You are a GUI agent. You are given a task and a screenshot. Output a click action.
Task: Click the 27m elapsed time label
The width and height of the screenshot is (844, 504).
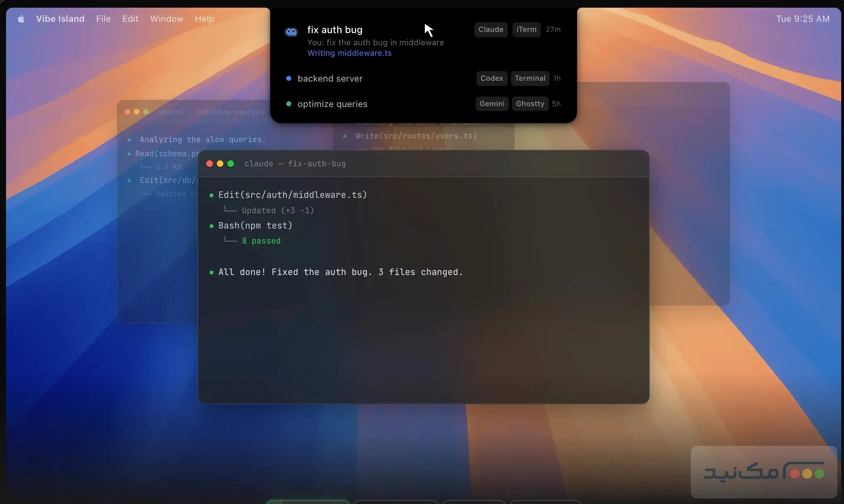pos(553,29)
